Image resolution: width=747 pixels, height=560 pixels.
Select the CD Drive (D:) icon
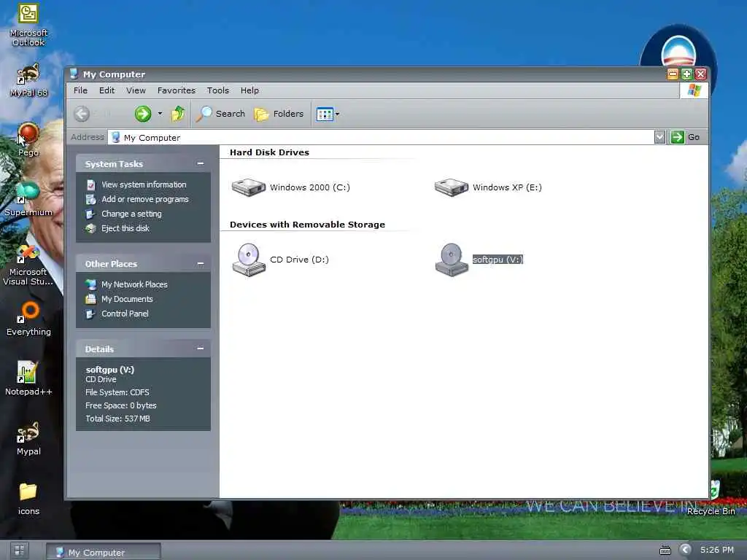click(249, 260)
